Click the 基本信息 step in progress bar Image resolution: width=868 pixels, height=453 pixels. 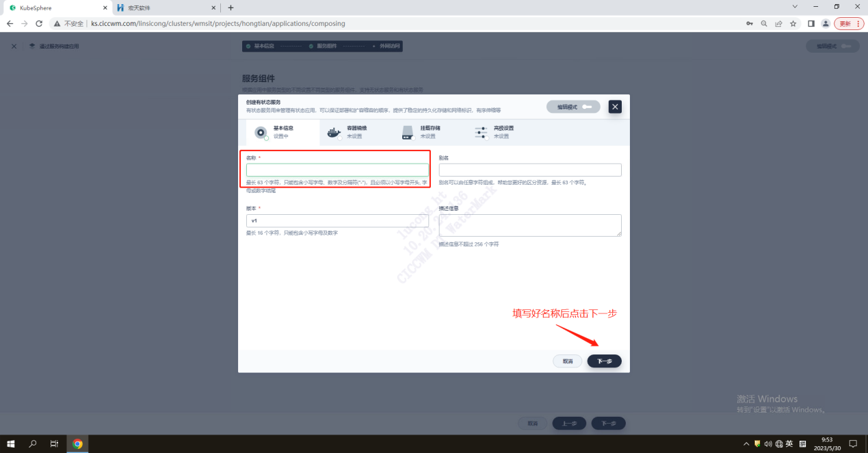(x=260, y=46)
